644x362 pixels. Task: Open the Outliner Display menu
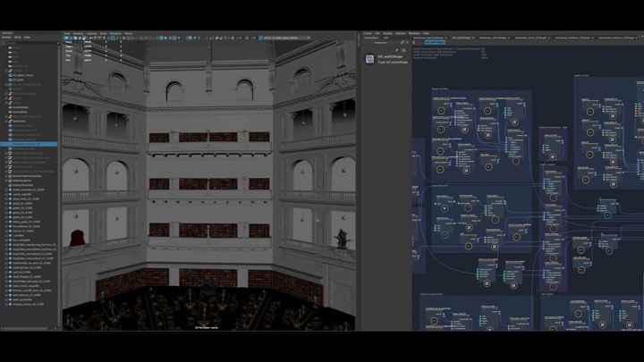click(x=6, y=38)
